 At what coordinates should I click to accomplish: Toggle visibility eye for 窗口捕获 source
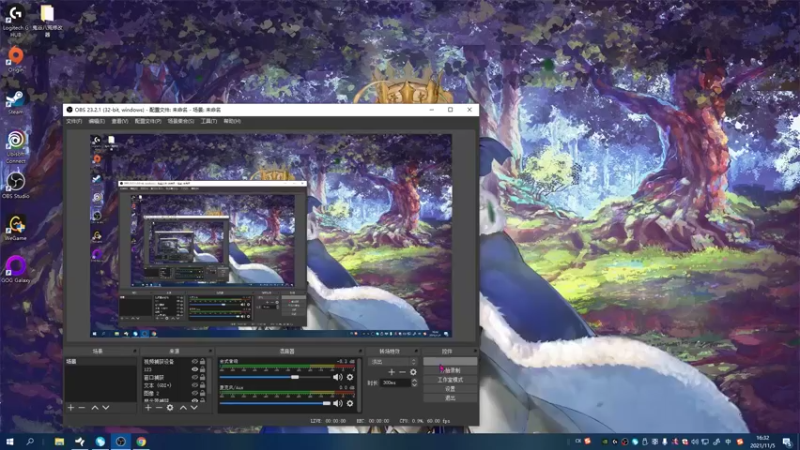pos(194,378)
